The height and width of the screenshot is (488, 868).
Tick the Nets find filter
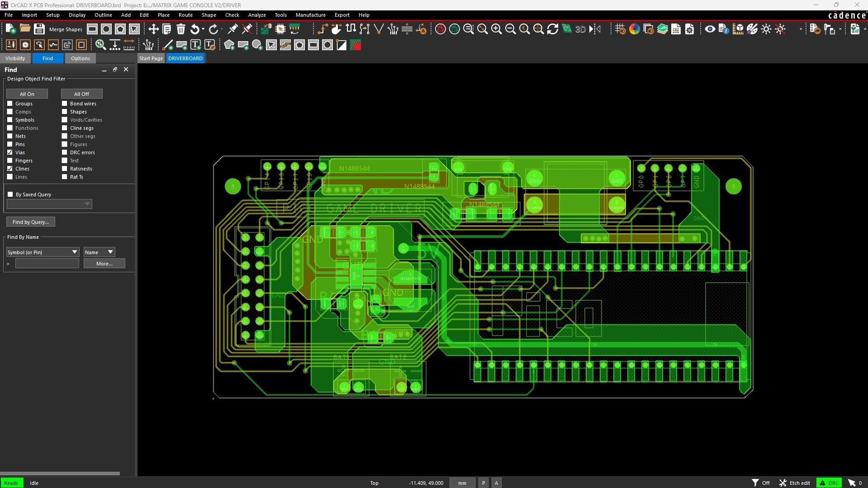(x=10, y=136)
